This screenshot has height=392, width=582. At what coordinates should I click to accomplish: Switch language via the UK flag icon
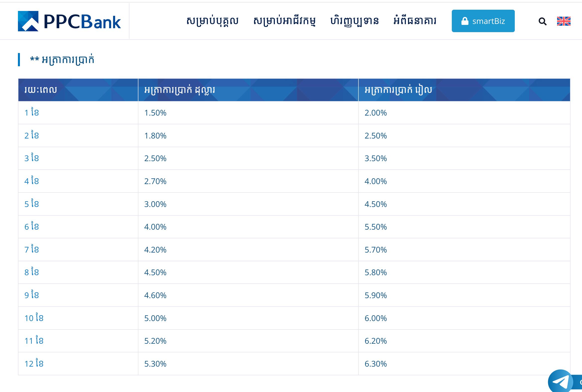click(564, 21)
